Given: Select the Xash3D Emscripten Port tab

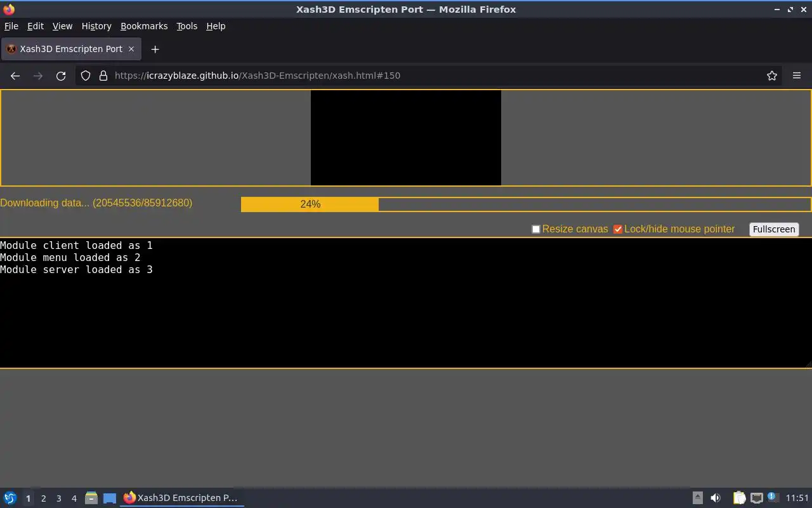Looking at the screenshot, I should pos(70,49).
